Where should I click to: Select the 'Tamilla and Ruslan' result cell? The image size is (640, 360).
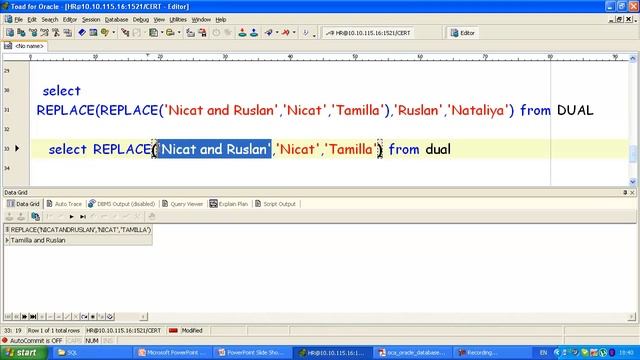[80, 240]
